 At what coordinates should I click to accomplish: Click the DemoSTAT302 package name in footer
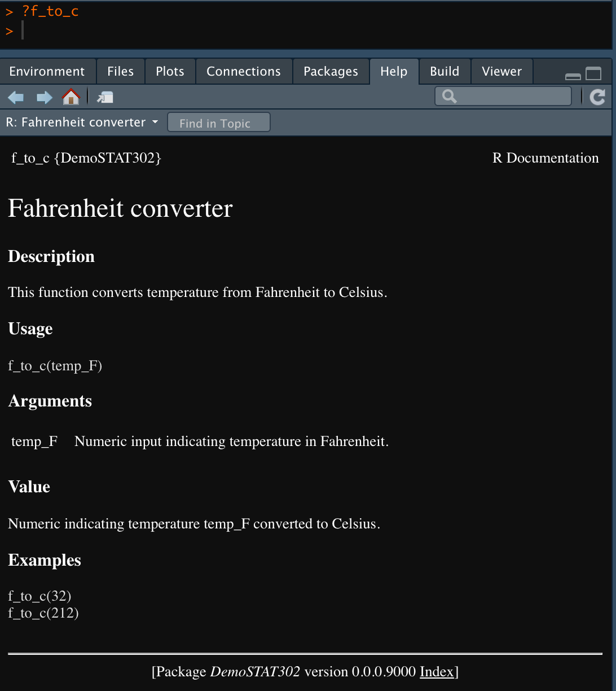point(255,672)
